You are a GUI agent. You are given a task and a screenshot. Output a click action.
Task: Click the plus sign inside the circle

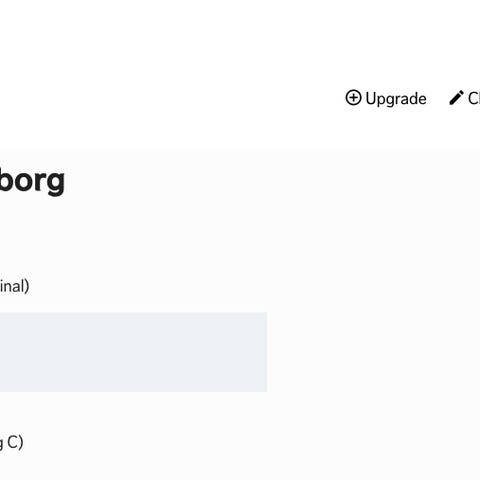point(353,98)
